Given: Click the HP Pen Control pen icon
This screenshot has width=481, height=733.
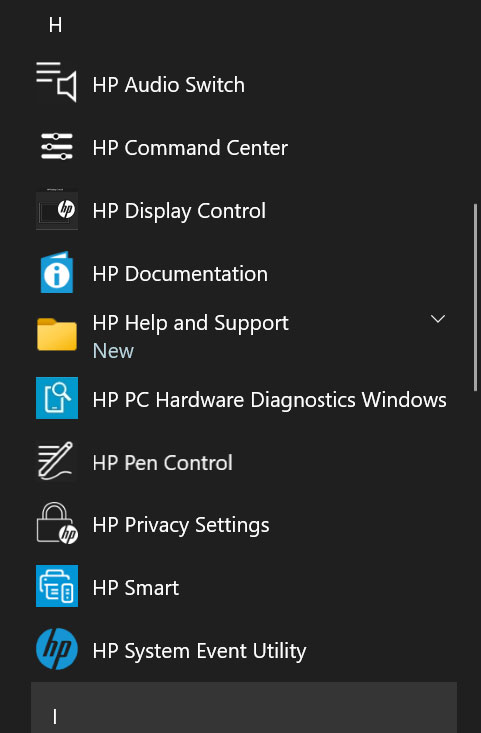Looking at the screenshot, I should click(x=56, y=461).
